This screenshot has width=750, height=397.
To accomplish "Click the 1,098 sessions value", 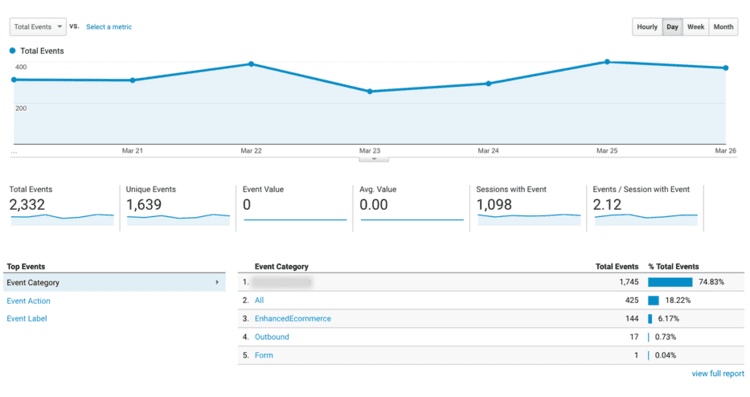I will 494,205.
